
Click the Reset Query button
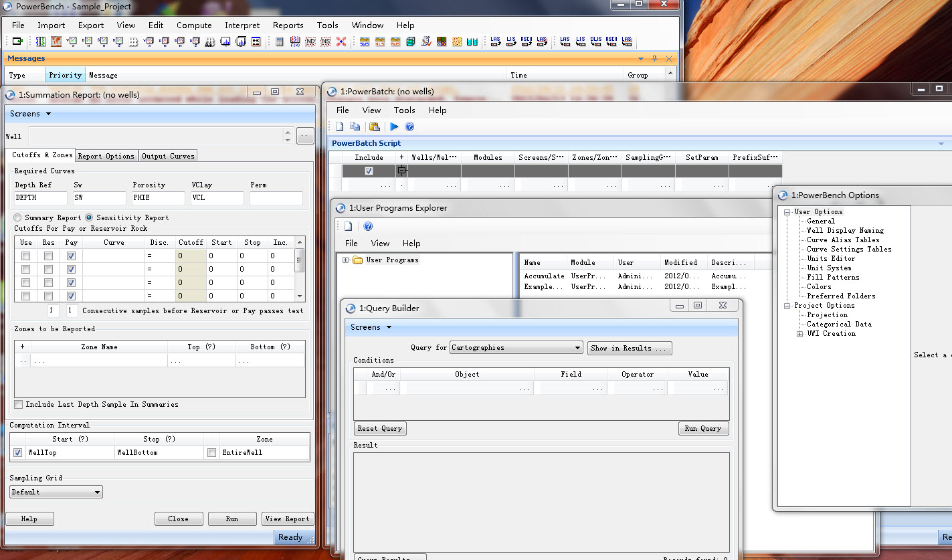point(380,428)
